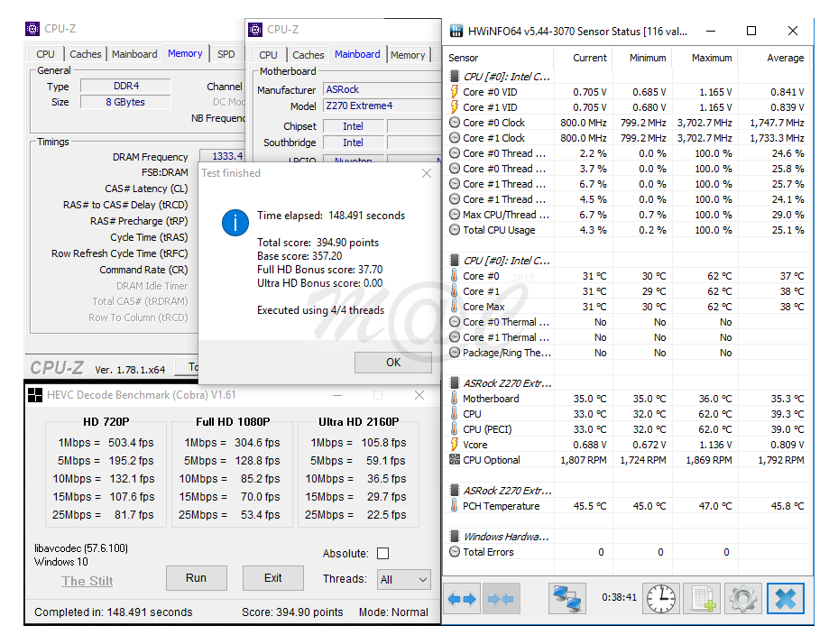Click HWiNFO collapse columns arrows icon
The width and height of the screenshot is (838, 644).
click(x=501, y=599)
